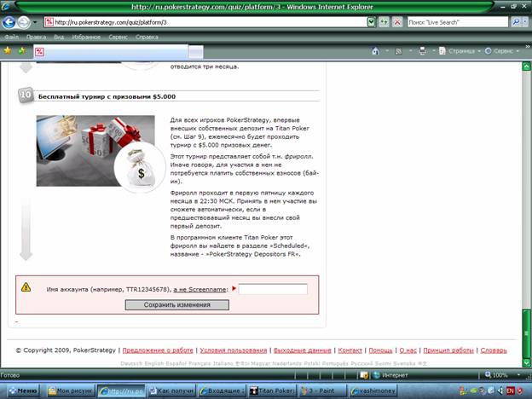Switch site language to Deutsch

pos(131,363)
